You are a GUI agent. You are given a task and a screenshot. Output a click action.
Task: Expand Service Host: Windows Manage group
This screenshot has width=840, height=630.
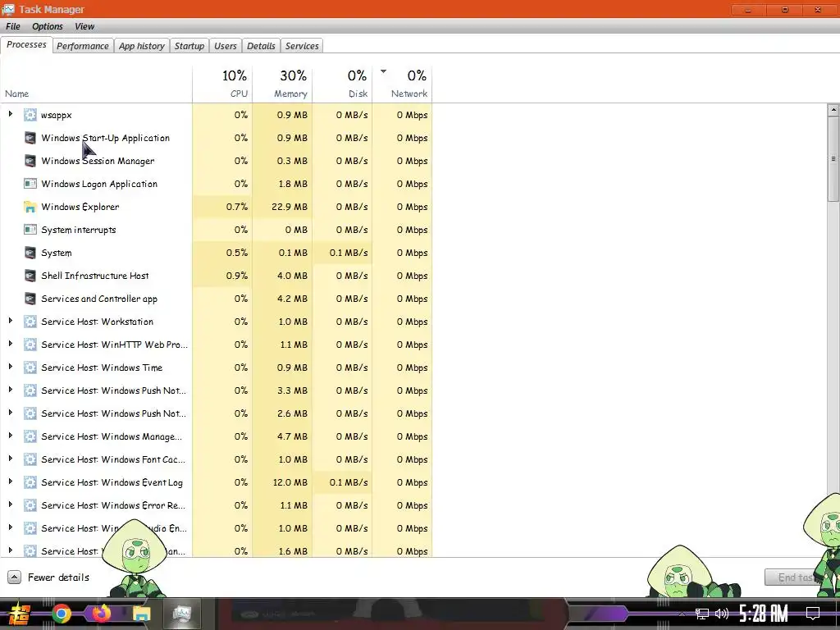(x=10, y=436)
